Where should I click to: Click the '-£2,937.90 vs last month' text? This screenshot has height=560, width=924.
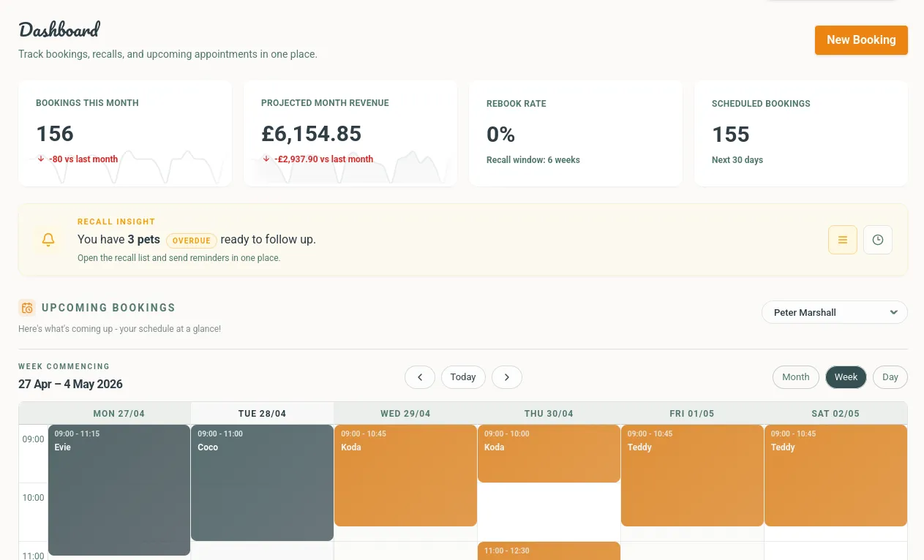point(323,159)
